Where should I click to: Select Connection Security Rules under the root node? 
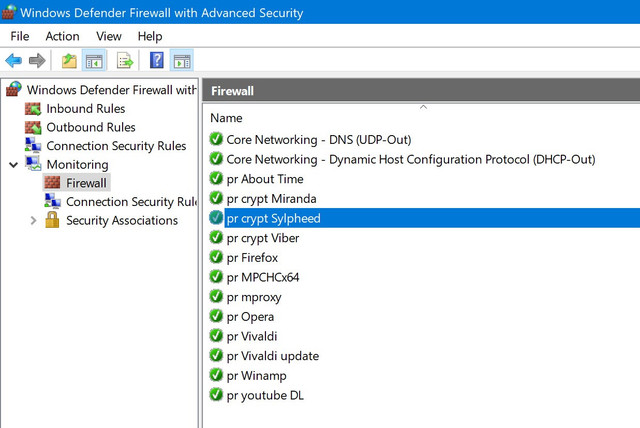point(116,146)
